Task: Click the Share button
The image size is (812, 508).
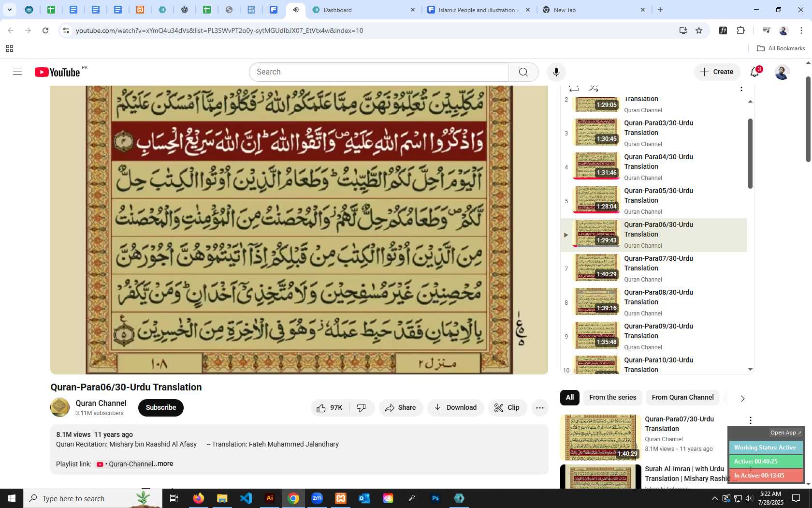Action: pyautogui.click(x=401, y=408)
